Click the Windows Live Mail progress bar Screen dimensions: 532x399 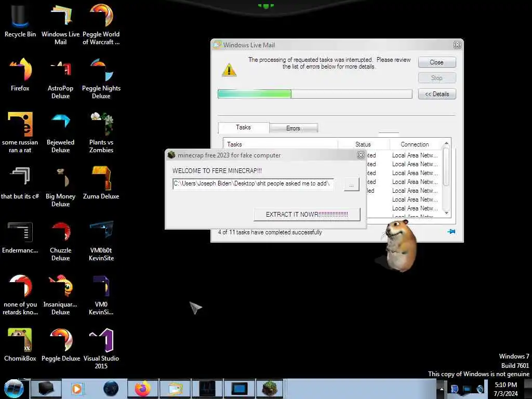tap(315, 94)
